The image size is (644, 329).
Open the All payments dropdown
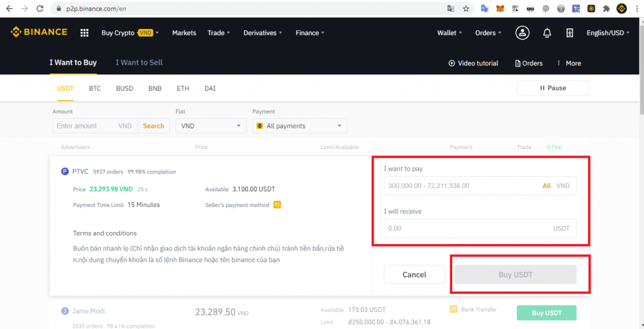pyautogui.click(x=300, y=126)
